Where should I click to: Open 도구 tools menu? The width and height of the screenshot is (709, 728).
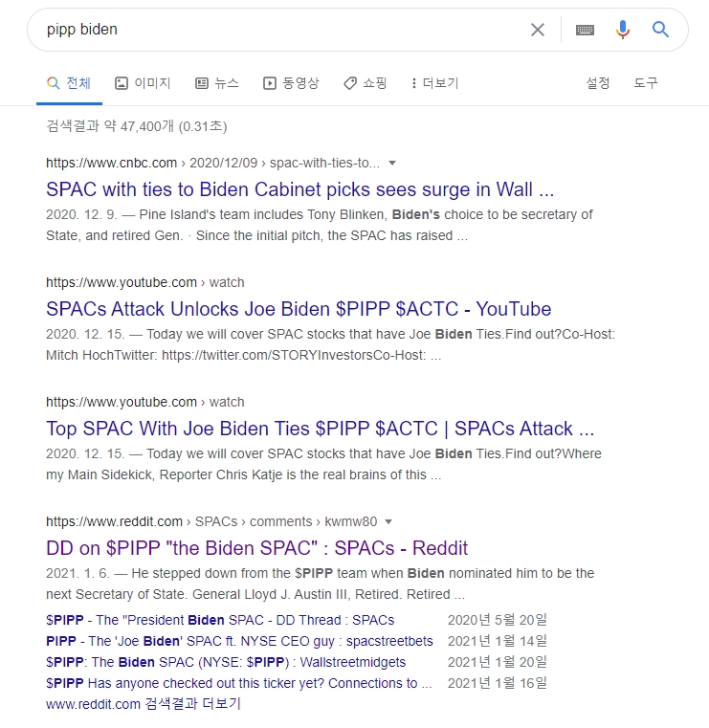click(646, 83)
